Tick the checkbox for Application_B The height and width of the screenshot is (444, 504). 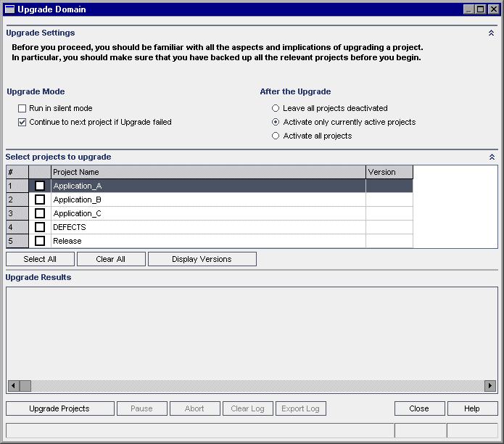pyautogui.click(x=40, y=200)
